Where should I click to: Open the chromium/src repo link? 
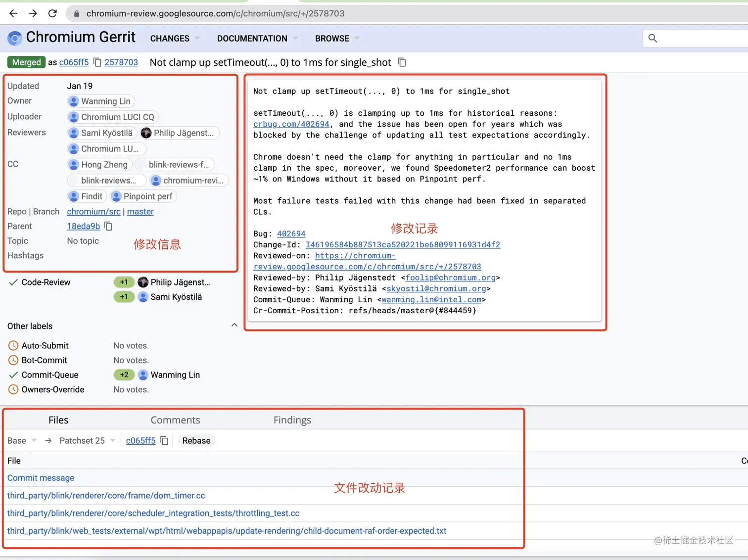pos(93,212)
